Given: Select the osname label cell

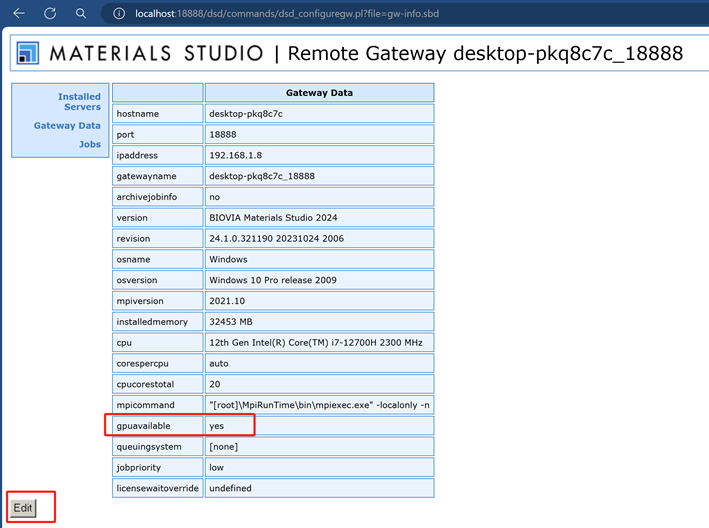Looking at the screenshot, I should [x=157, y=259].
